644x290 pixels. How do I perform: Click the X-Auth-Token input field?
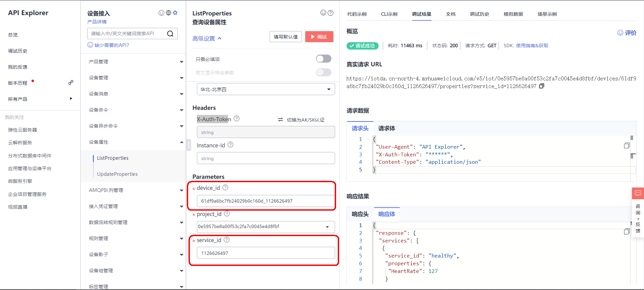click(266, 132)
